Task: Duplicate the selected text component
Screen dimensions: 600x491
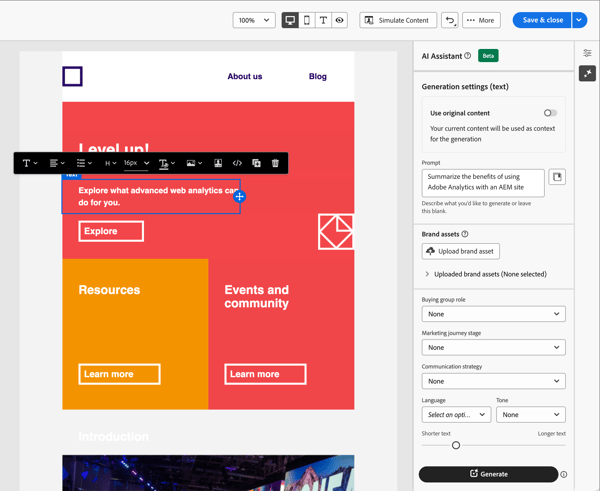Action: [256, 163]
